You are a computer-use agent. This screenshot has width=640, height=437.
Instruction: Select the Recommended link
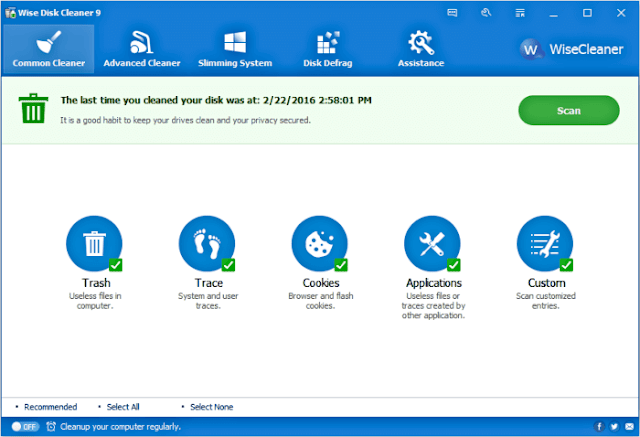point(50,407)
